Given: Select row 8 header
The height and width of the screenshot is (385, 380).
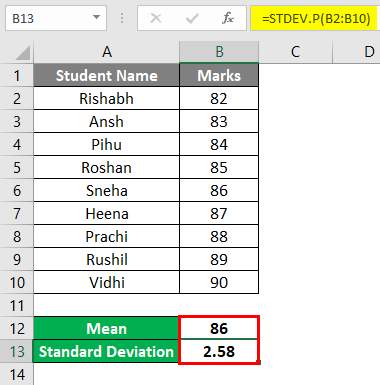Looking at the screenshot, I should pyautogui.click(x=17, y=237).
